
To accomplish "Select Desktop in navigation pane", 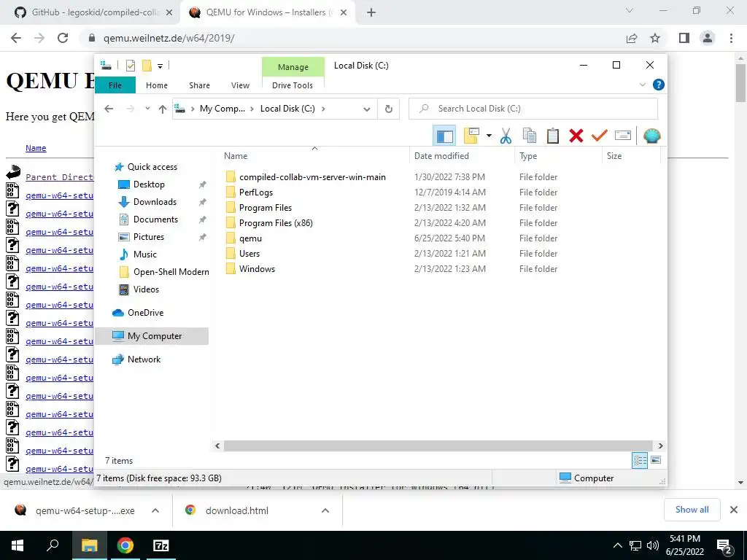I will pyautogui.click(x=149, y=184).
